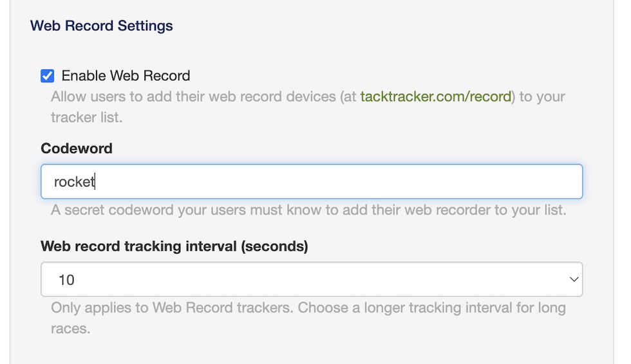Image resolution: width=631 pixels, height=364 pixels.
Task: Click the secret codeword helper text
Action: (x=308, y=210)
